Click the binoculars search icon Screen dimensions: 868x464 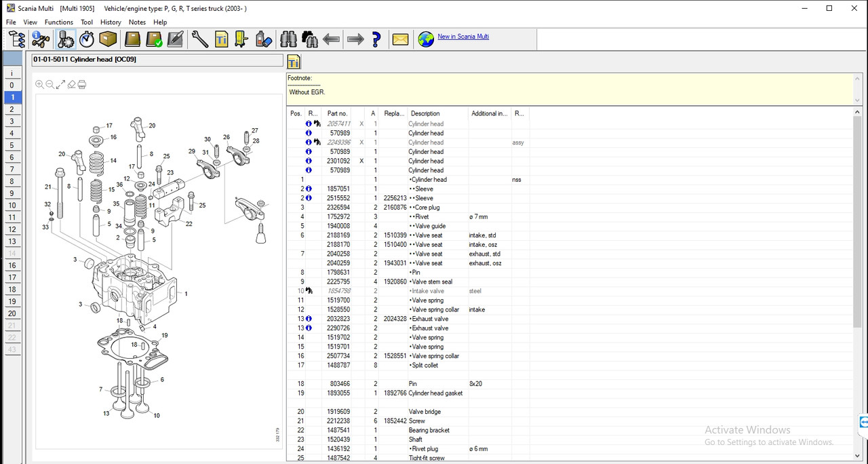[288, 39]
